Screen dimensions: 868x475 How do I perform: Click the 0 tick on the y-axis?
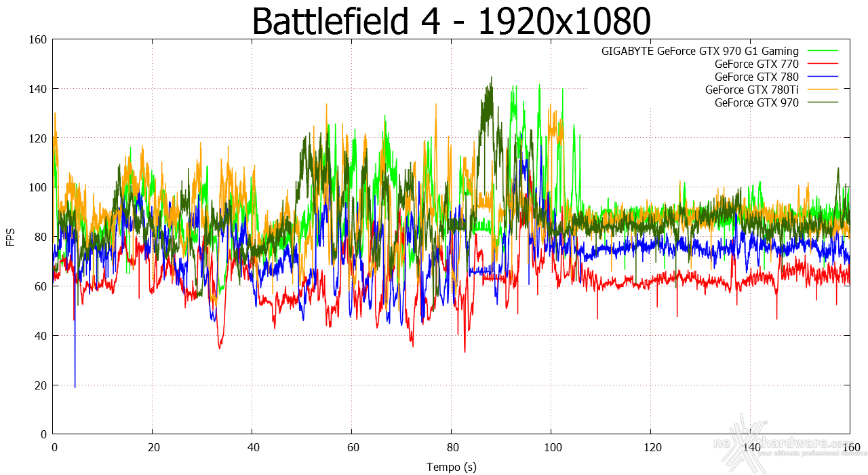pyautogui.click(x=43, y=434)
